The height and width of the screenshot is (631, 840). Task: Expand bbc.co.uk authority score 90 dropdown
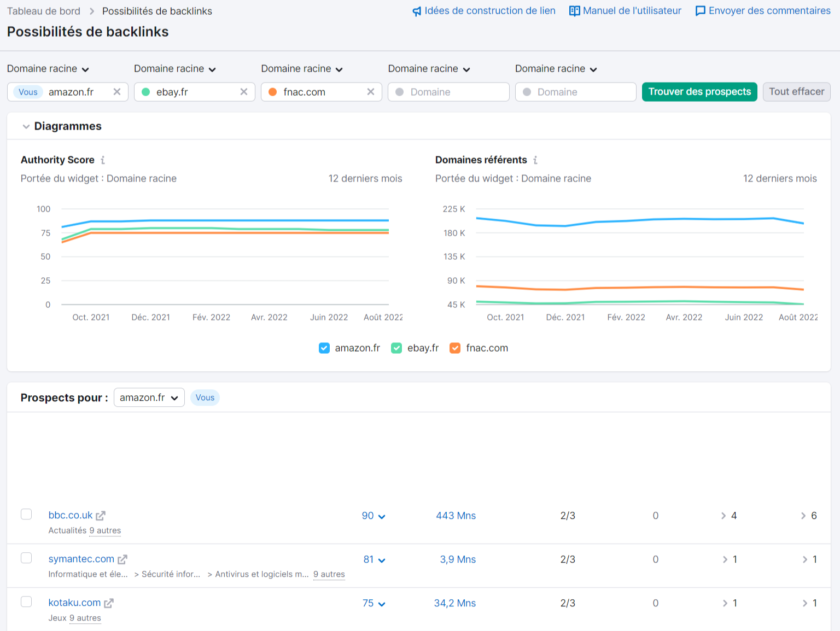pos(374,516)
